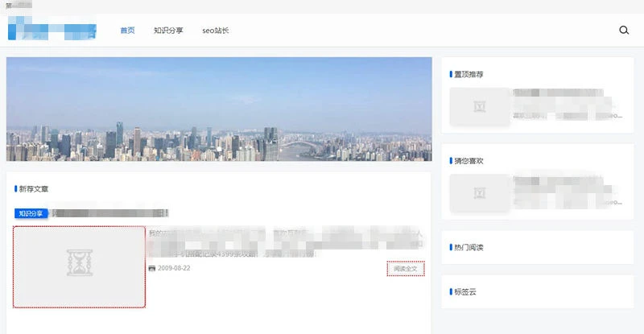Click the blue 知识分享 category tag
This screenshot has width=644, height=334.
tap(31, 213)
